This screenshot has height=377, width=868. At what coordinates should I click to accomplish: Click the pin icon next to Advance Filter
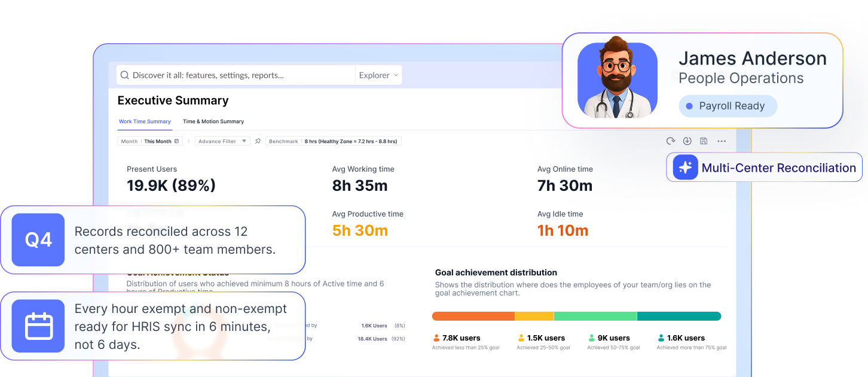pos(258,141)
